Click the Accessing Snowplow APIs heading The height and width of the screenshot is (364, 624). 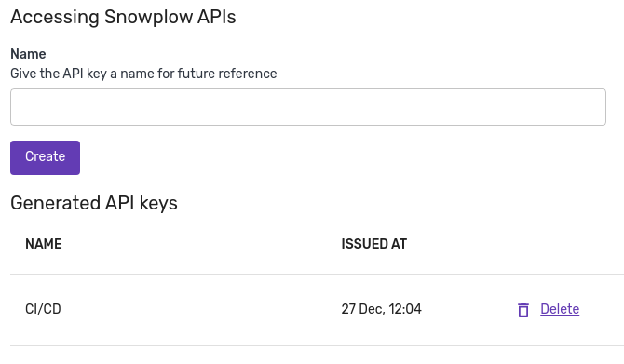123,17
